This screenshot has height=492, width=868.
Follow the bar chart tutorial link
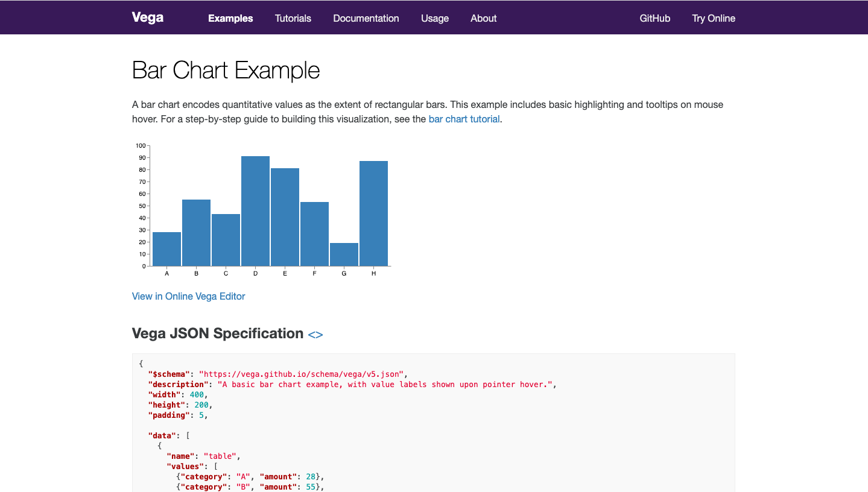pos(464,119)
